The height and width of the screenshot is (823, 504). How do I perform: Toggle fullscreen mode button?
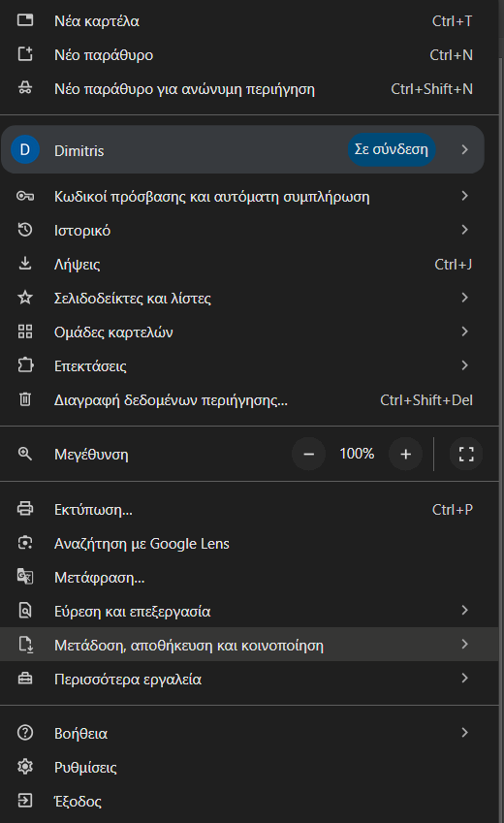tap(466, 454)
